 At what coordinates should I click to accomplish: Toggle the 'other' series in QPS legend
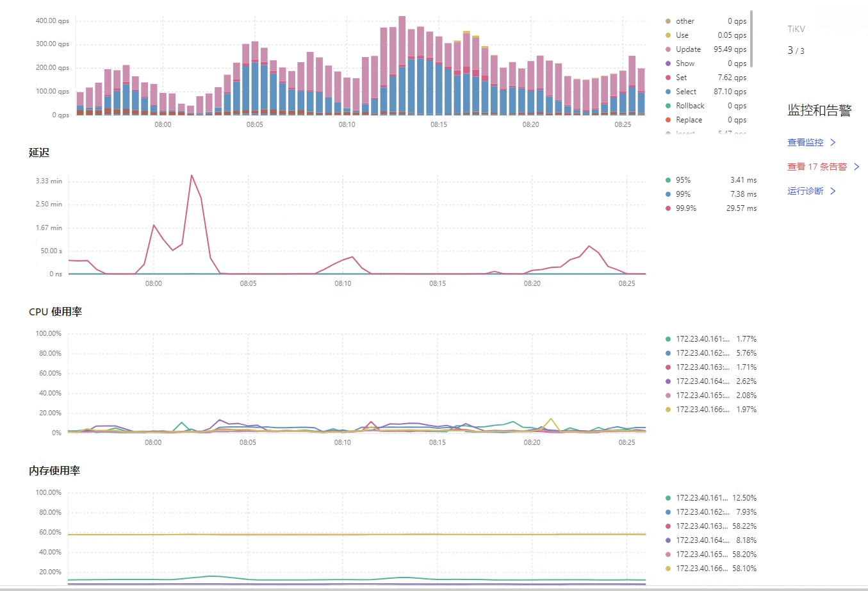point(705,21)
